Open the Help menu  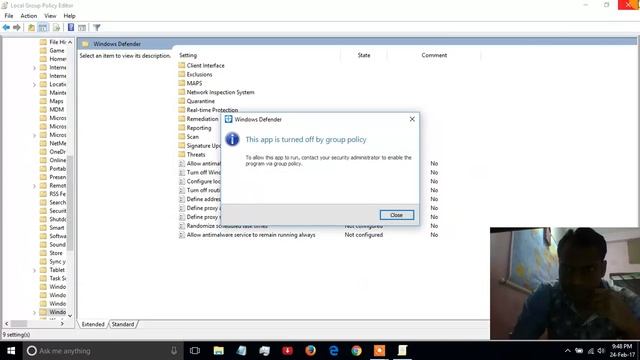tap(69, 16)
